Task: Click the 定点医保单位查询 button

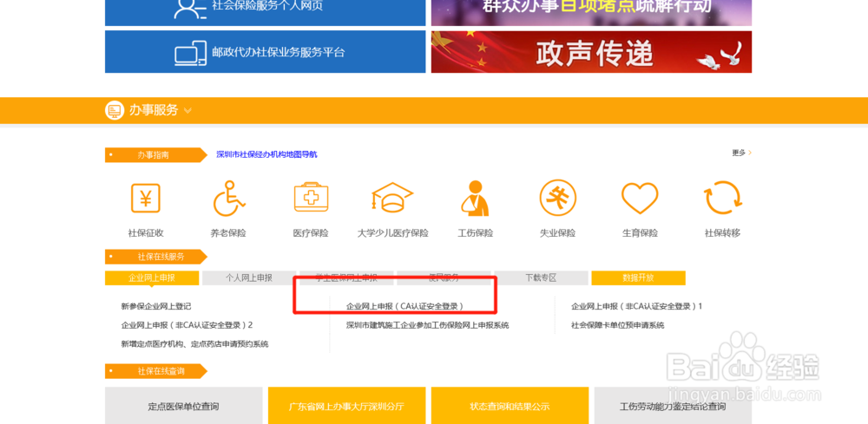Action: click(184, 406)
